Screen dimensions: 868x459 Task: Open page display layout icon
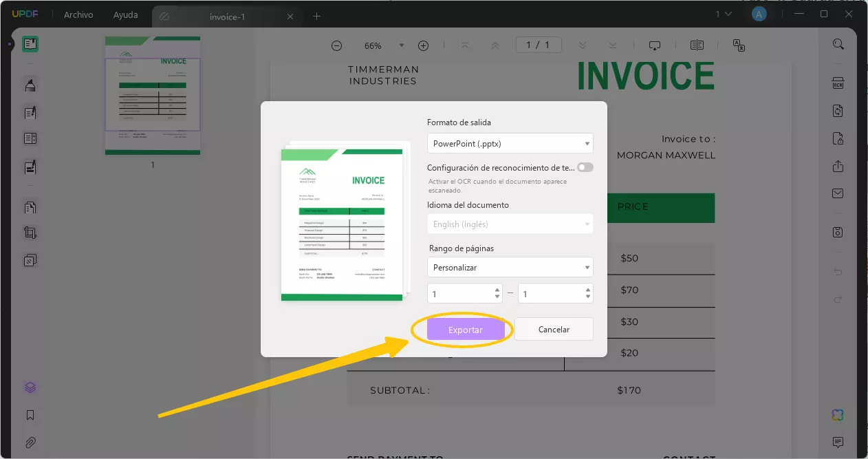697,45
